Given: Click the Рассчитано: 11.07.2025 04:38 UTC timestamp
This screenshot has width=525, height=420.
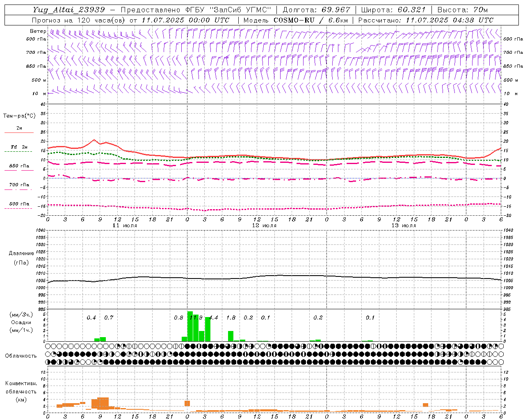Looking at the screenshot, I should (426, 20).
